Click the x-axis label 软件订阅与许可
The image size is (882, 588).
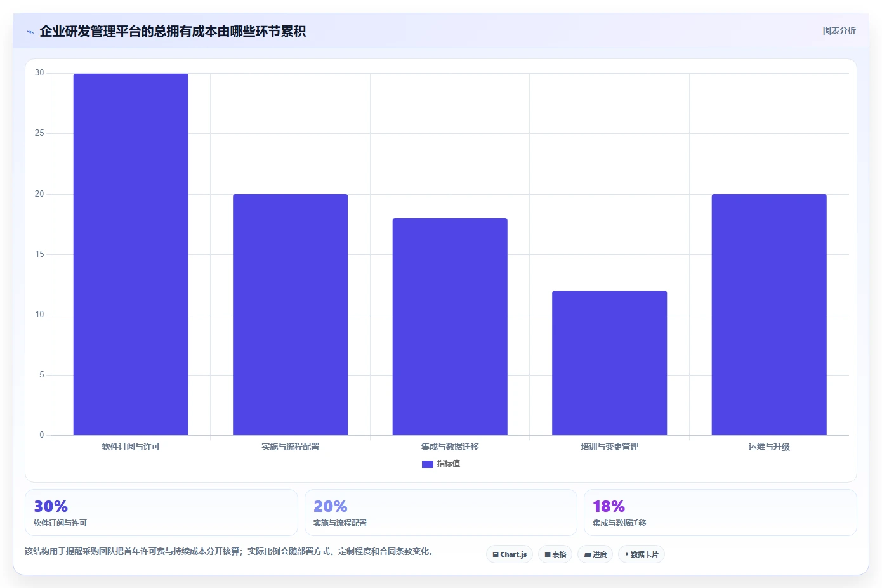(131, 447)
